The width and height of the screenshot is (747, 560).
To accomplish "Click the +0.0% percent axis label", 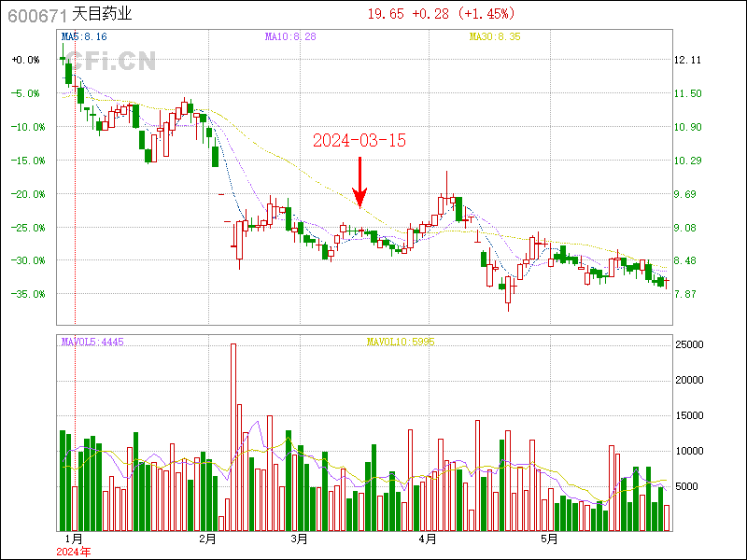I will 26,60.
